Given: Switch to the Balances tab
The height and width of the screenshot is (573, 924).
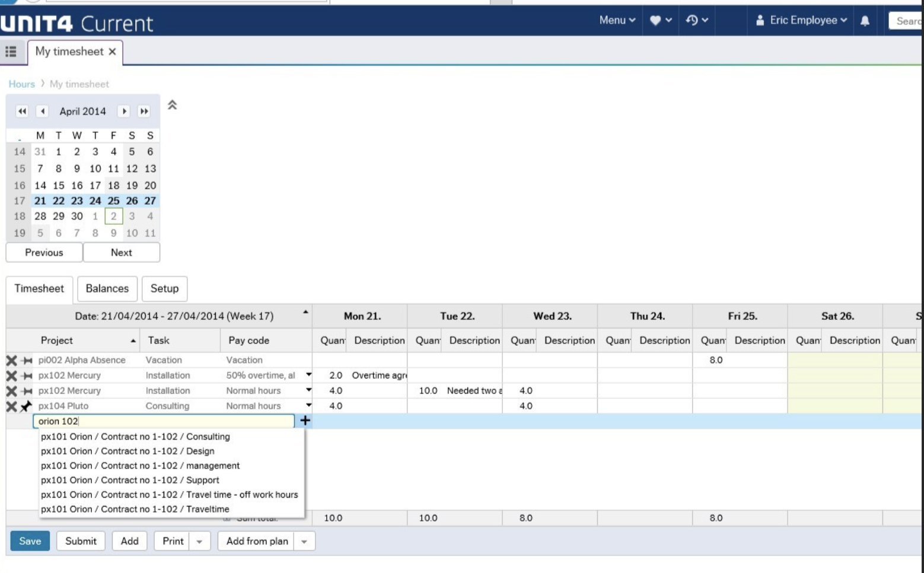Looking at the screenshot, I should 107,289.
